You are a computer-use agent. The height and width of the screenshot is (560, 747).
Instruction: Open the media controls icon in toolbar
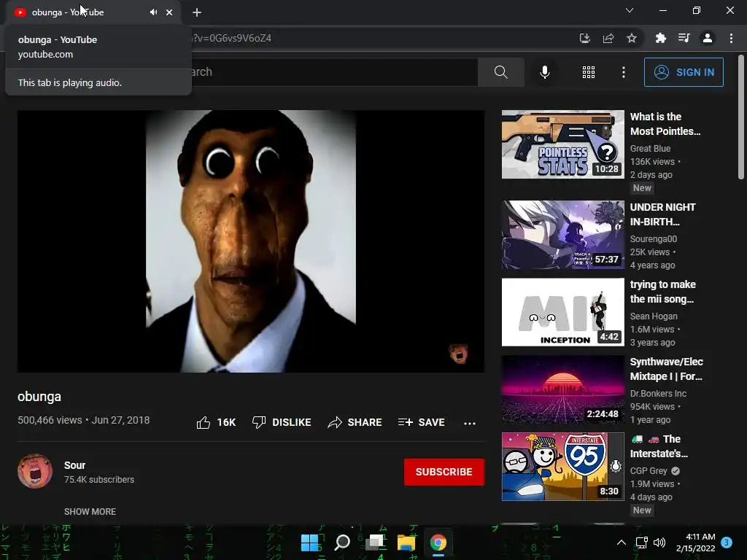point(684,38)
